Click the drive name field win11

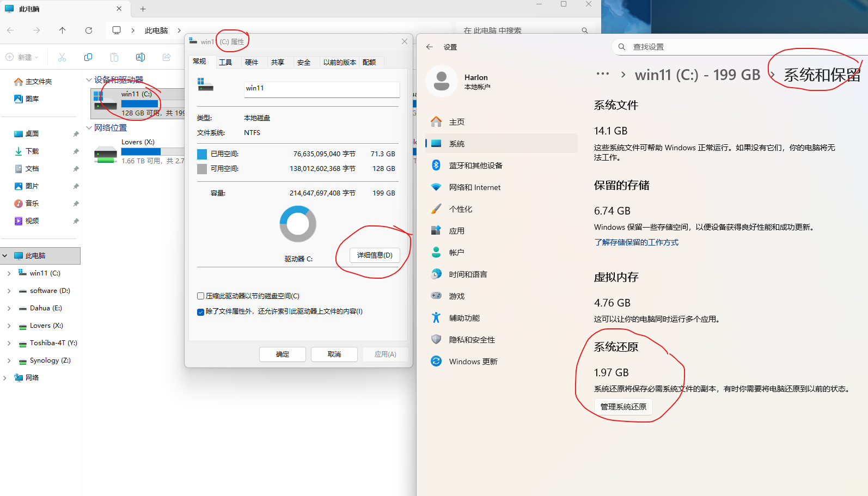click(322, 89)
